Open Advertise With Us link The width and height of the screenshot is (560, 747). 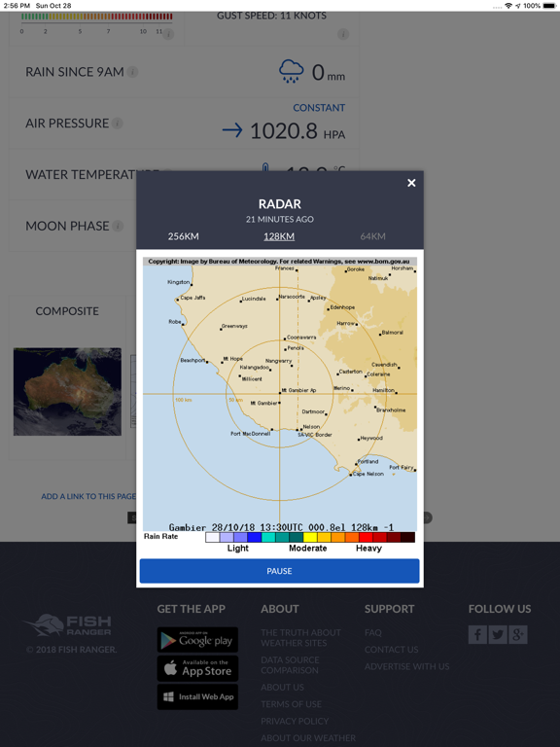point(407,666)
